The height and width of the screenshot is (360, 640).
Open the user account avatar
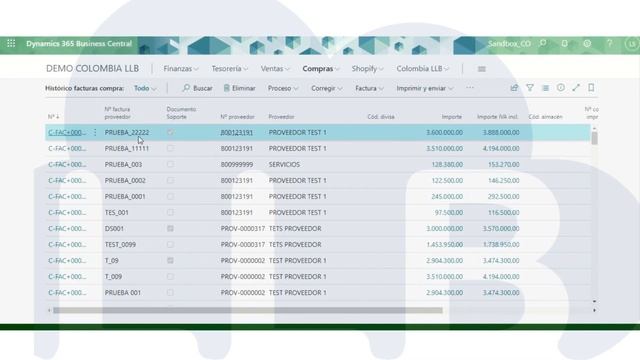(632, 44)
